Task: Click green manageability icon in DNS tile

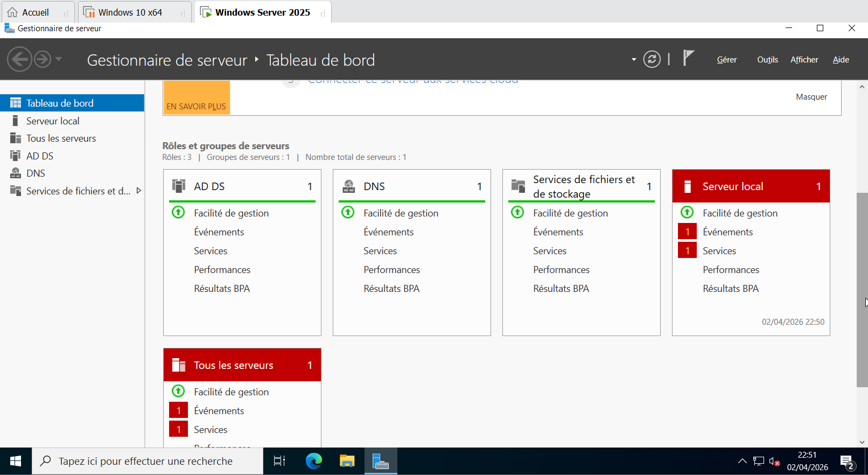Action: point(348,212)
